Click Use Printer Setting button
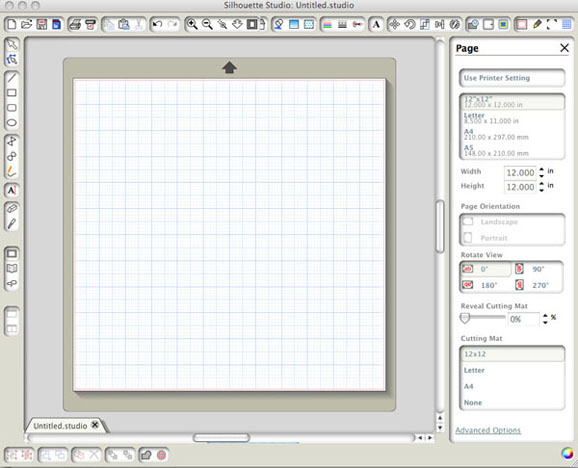578x468 pixels. pyautogui.click(x=512, y=78)
